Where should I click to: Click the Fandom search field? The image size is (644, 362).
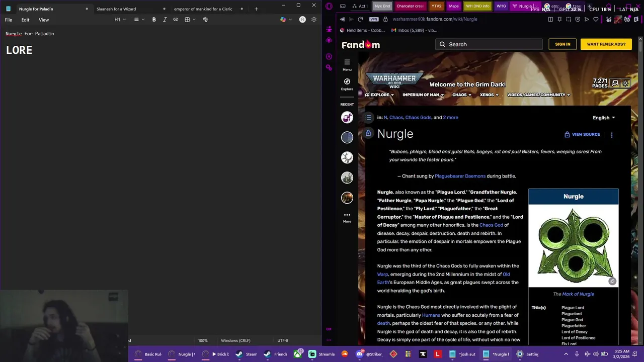click(489, 44)
